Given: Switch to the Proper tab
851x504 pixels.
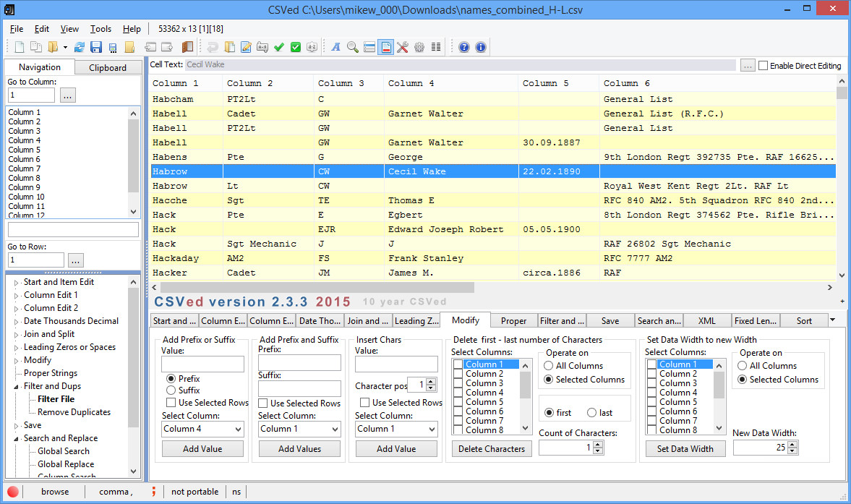Looking at the screenshot, I should point(513,320).
